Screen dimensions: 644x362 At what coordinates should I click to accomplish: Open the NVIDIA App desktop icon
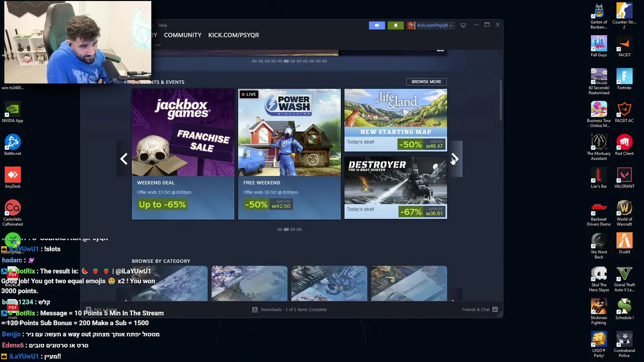pos(13,113)
